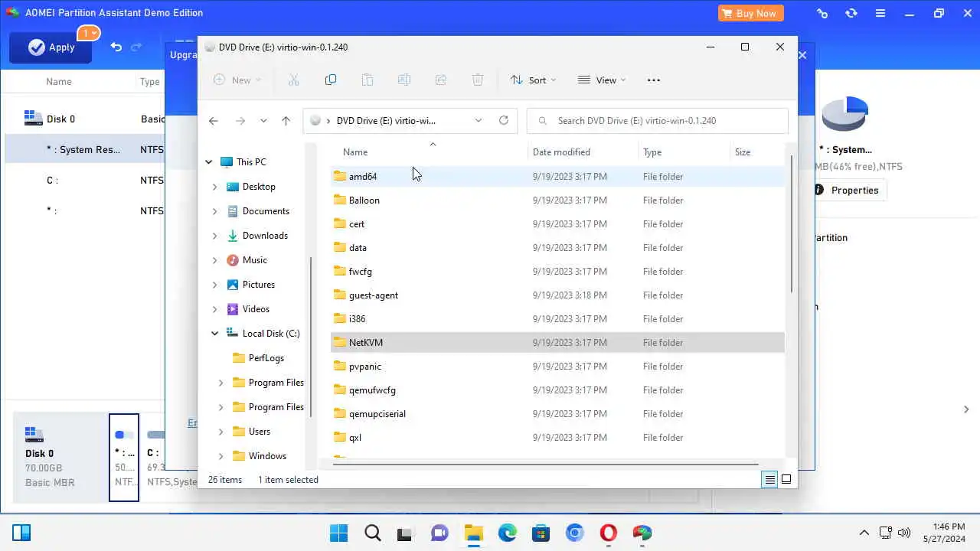Select the amd64 folder
The height and width of the screenshot is (551, 980).
(557, 176)
